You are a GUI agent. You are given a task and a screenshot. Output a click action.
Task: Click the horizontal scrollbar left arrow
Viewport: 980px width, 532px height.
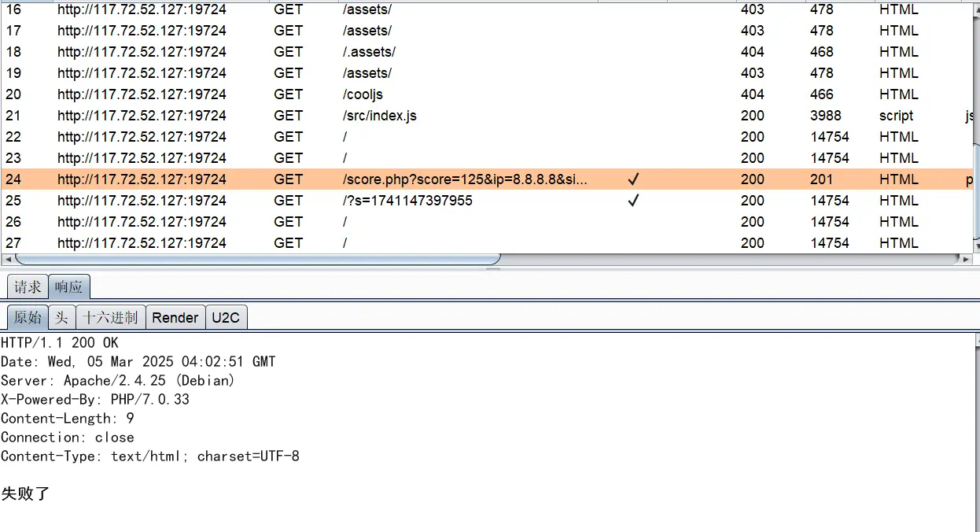coord(7,259)
